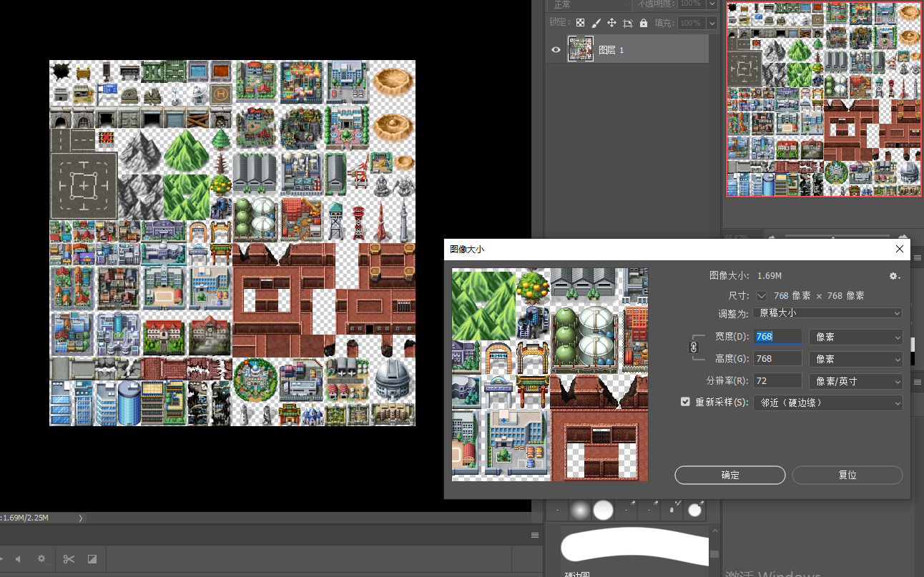Hide layer 图层 1 with the eye icon

pos(556,49)
